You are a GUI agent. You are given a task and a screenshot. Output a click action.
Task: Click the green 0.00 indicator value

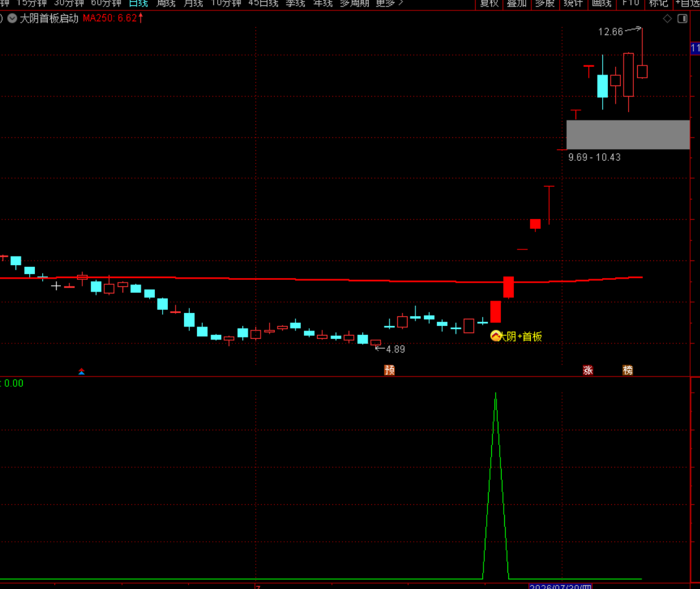click(x=14, y=384)
